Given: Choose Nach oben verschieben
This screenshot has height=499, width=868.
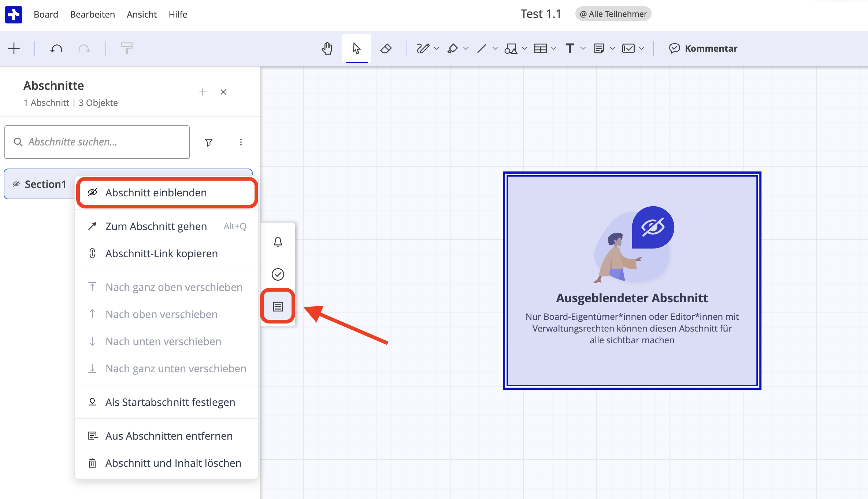Looking at the screenshot, I should pyautogui.click(x=167, y=314).
